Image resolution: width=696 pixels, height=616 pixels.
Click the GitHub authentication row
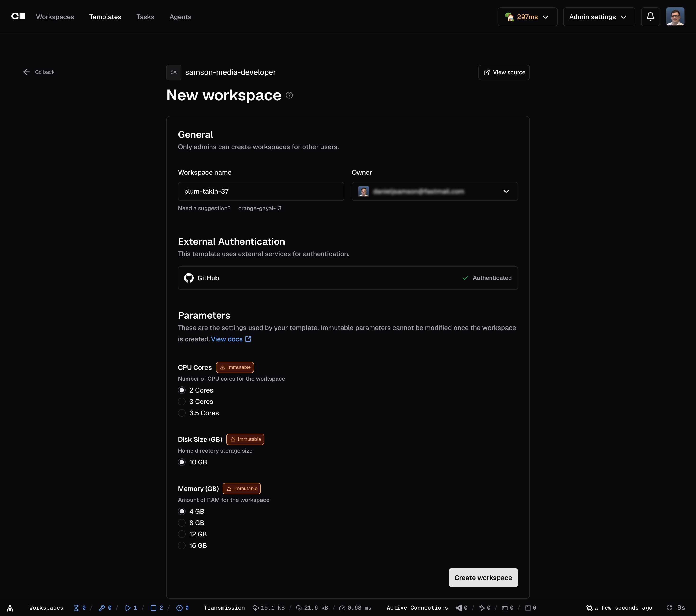[348, 278]
